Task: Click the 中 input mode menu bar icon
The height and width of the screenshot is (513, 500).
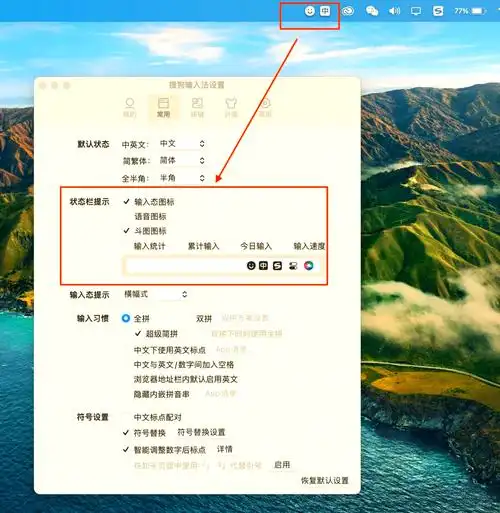Action: pyautogui.click(x=325, y=11)
